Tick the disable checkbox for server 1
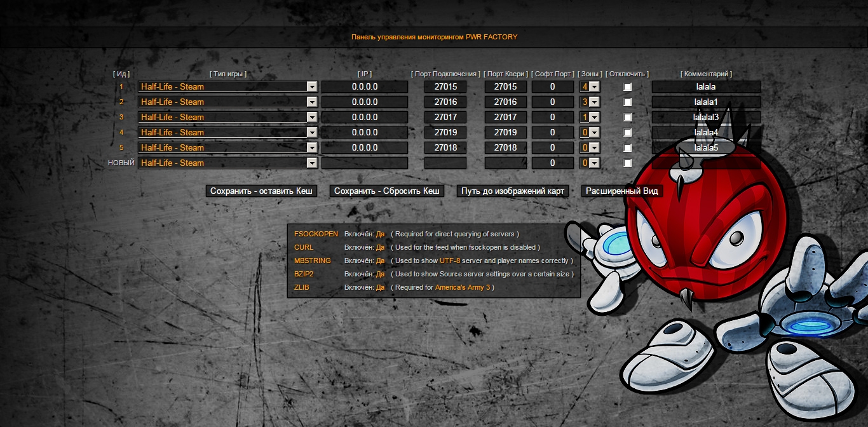This screenshot has width=868, height=427. (628, 87)
